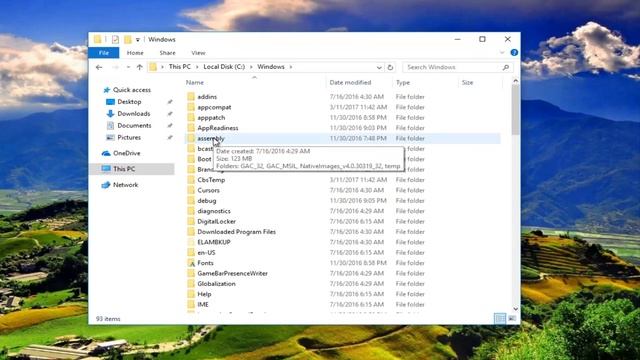This screenshot has height=360, width=640.
Task: Select the AppReadiness folder icon
Action: (191, 128)
